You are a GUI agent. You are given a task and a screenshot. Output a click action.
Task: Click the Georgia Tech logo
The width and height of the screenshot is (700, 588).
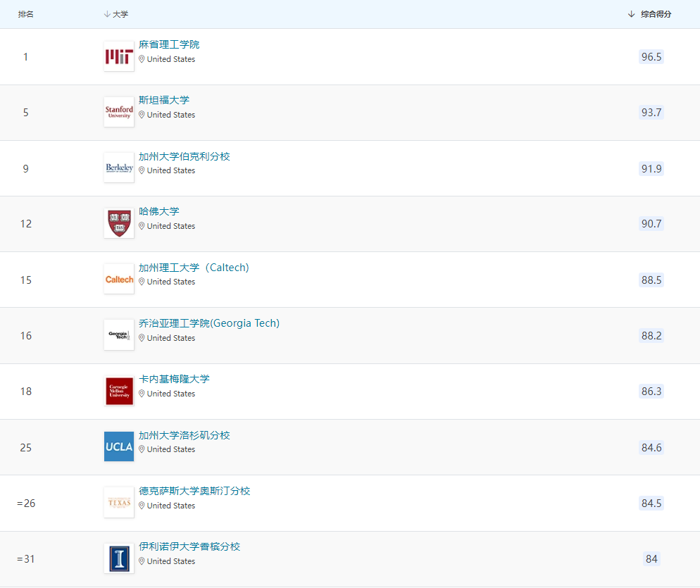click(x=118, y=335)
